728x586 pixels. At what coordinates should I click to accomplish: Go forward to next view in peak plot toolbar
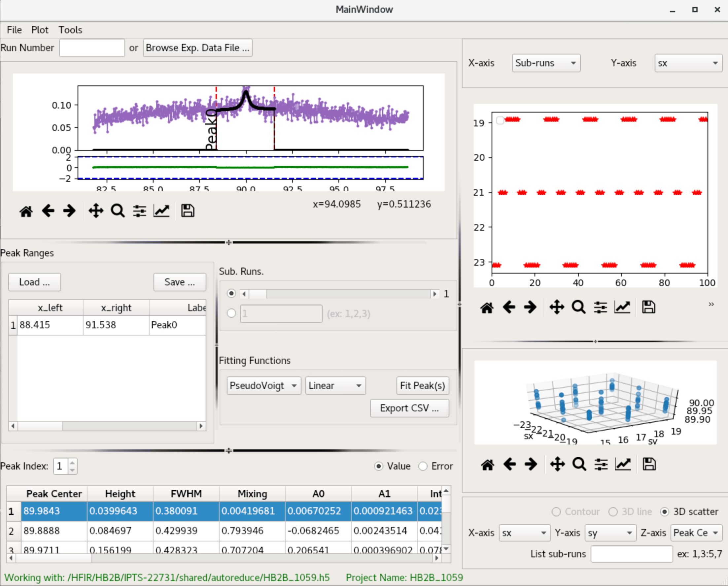70,211
